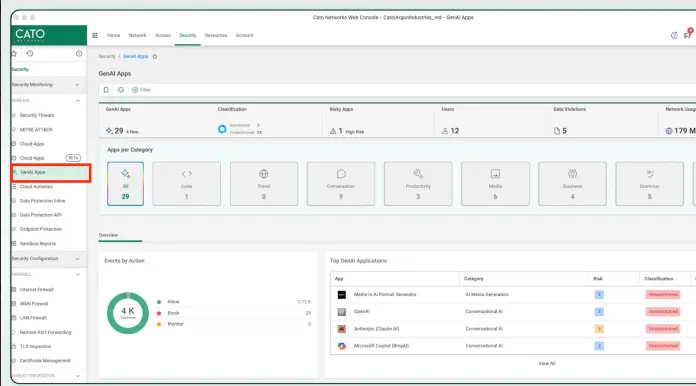Open the Account top menu

tap(245, 35)
